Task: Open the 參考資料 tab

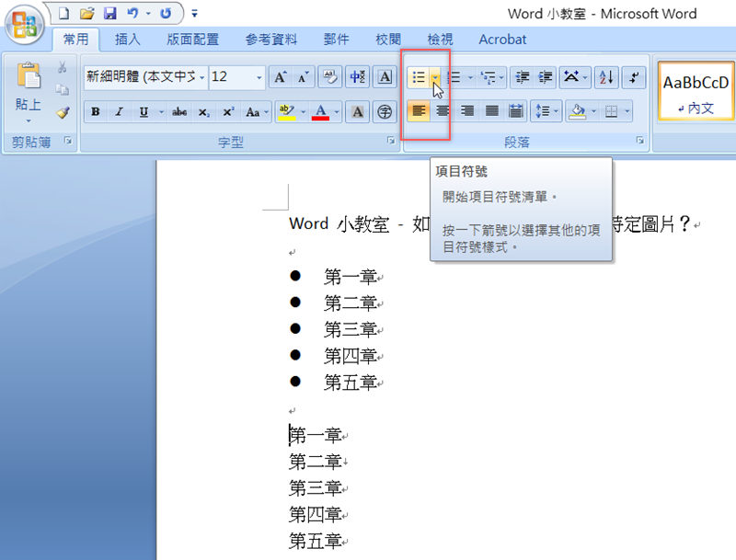Action: tap(270, 40)
